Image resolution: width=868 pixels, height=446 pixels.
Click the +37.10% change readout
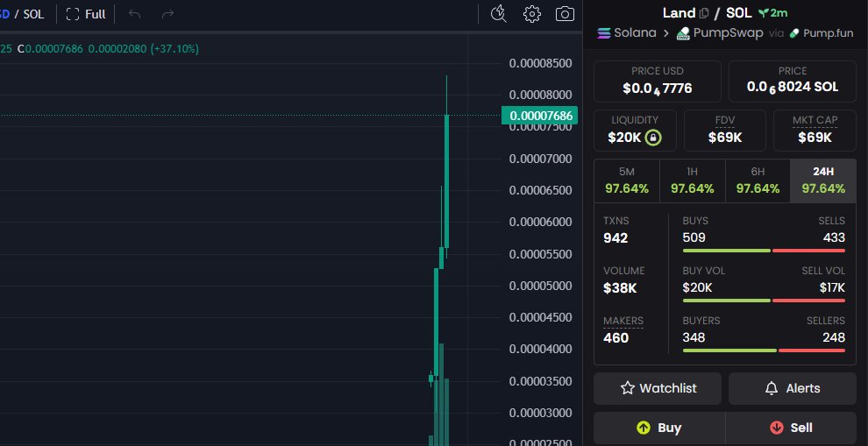pos(176,49)
